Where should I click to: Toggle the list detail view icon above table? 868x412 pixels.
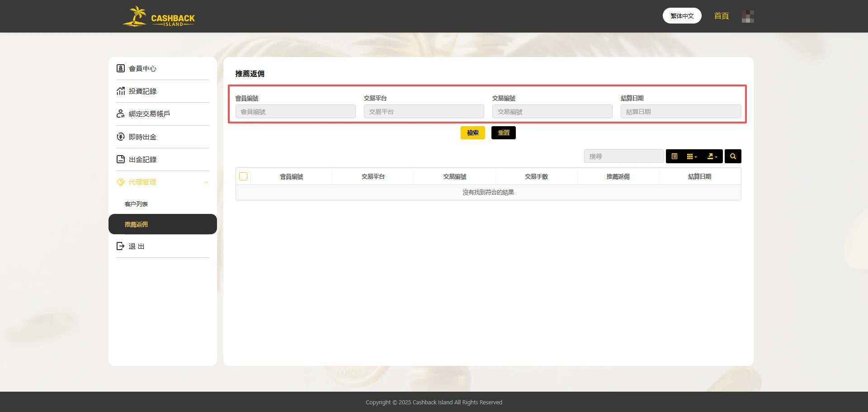click(x=675, y=156)
